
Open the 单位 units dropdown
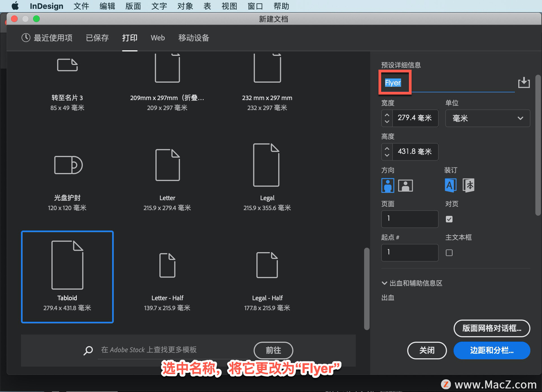click(487, 118)
